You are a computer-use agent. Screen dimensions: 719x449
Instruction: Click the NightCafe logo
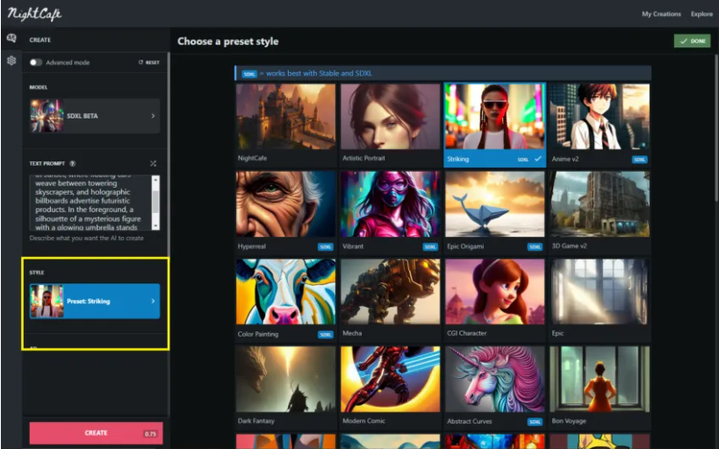34,14
